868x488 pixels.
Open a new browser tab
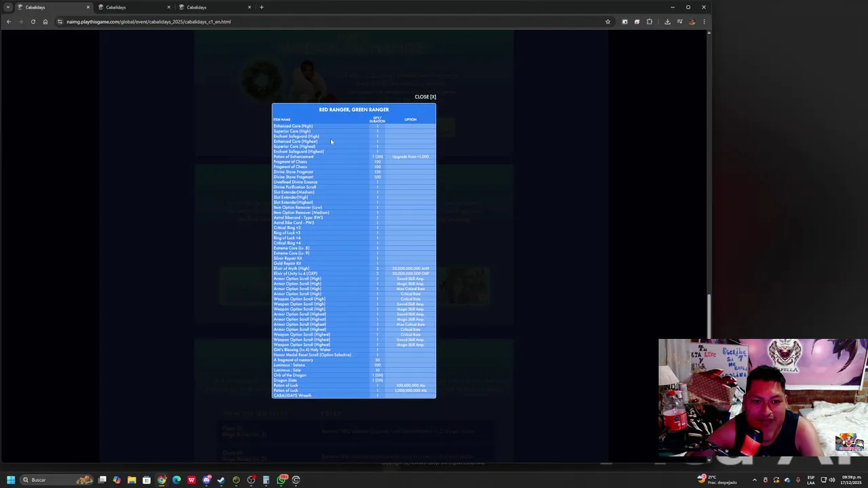click(x=262, y=7)
